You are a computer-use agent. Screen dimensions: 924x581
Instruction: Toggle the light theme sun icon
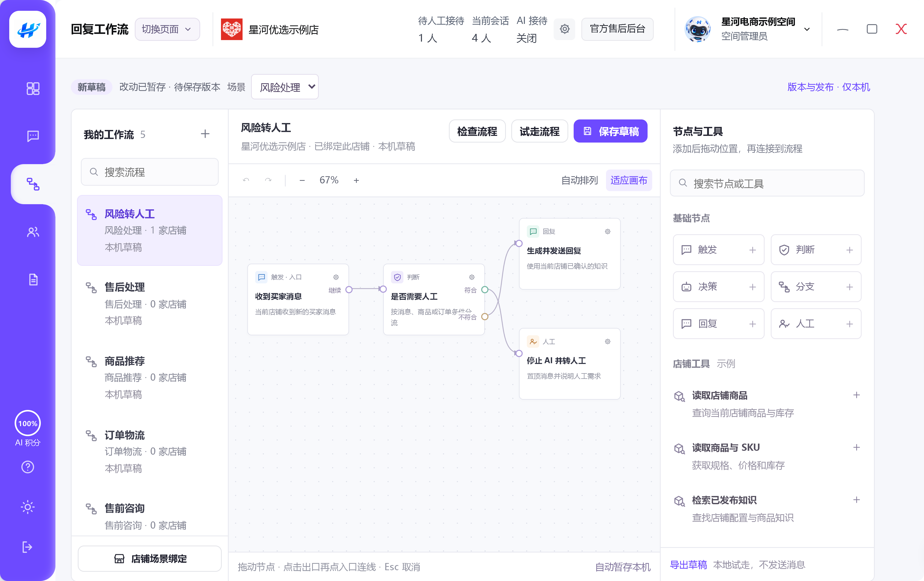point(28,507)
